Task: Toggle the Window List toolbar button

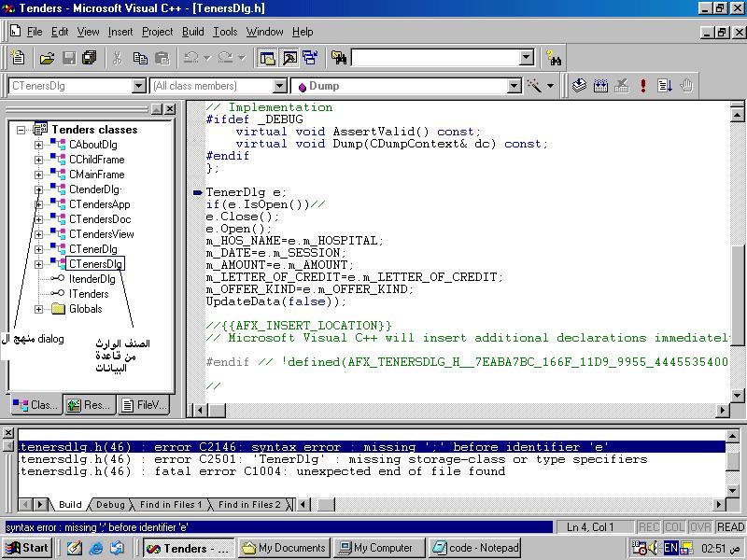Action: (x=311, y=58)
